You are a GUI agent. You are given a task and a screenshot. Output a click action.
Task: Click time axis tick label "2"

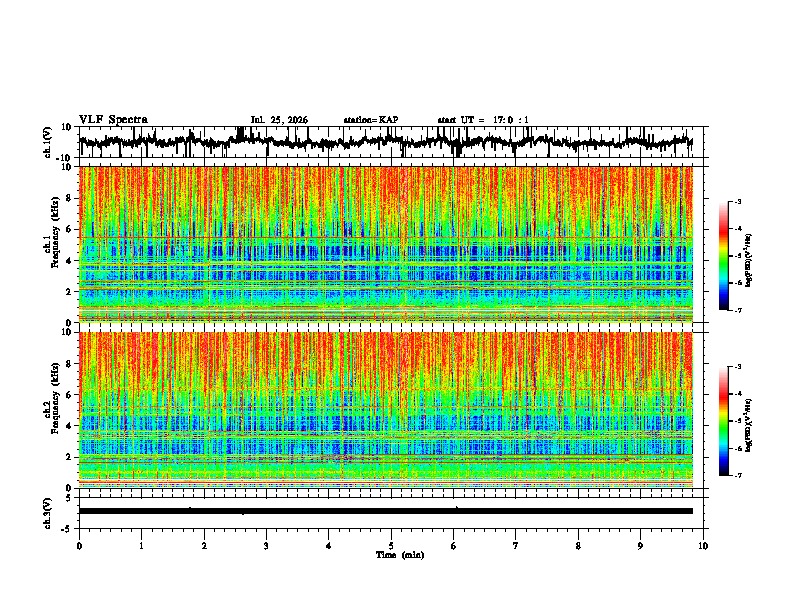pos(204,546)
